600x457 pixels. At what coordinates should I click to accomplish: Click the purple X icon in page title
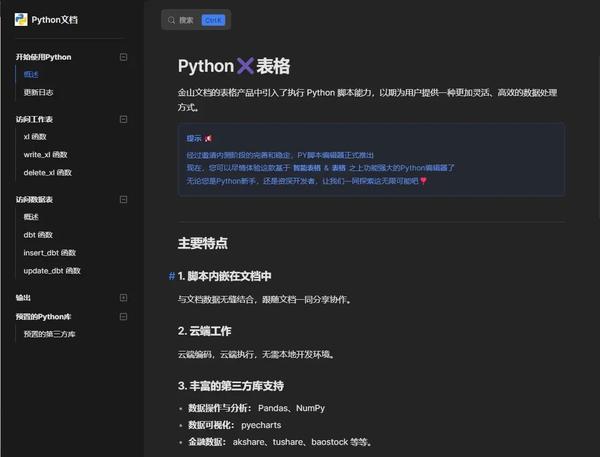[x=245, y=66]
